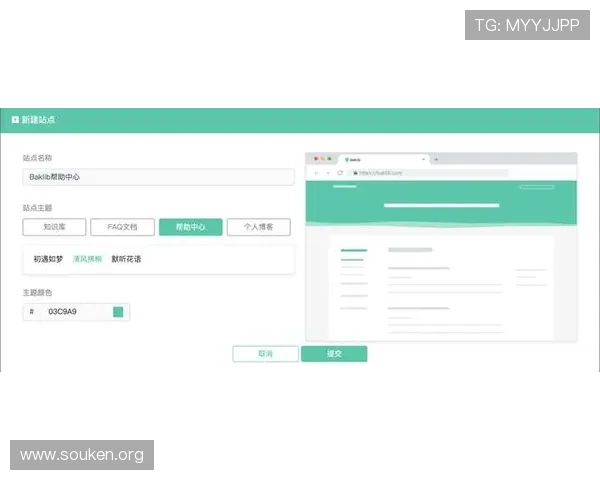
Task: Click the reload icon in preview browser
Action: tap(340, 173)
